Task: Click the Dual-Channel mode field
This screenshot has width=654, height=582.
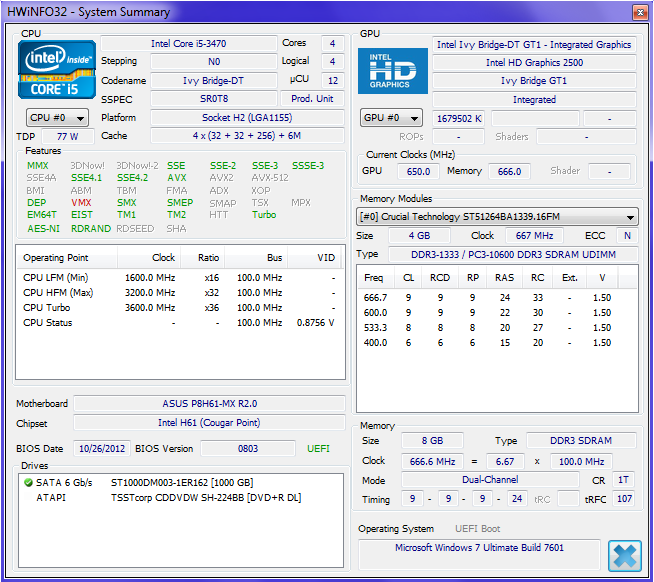Action: pyautogui.click(x=490, y=480)
